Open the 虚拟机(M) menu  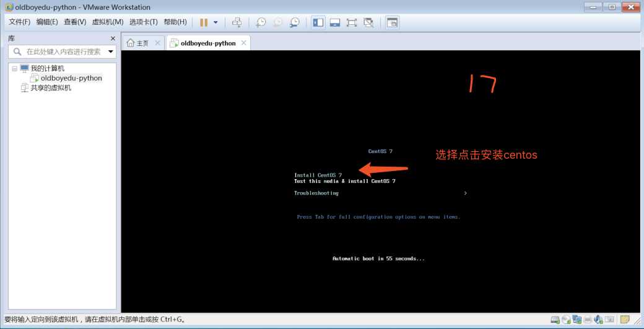coord(108,22)
